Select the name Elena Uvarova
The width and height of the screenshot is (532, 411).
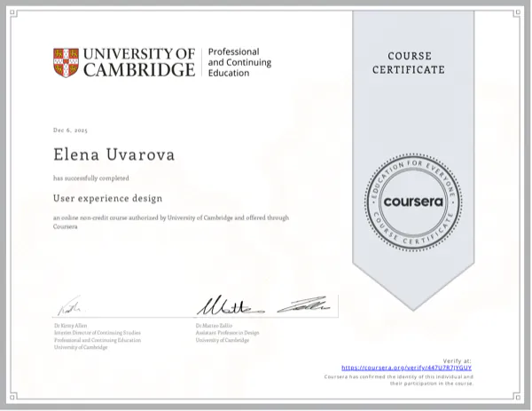click(114, 154)
